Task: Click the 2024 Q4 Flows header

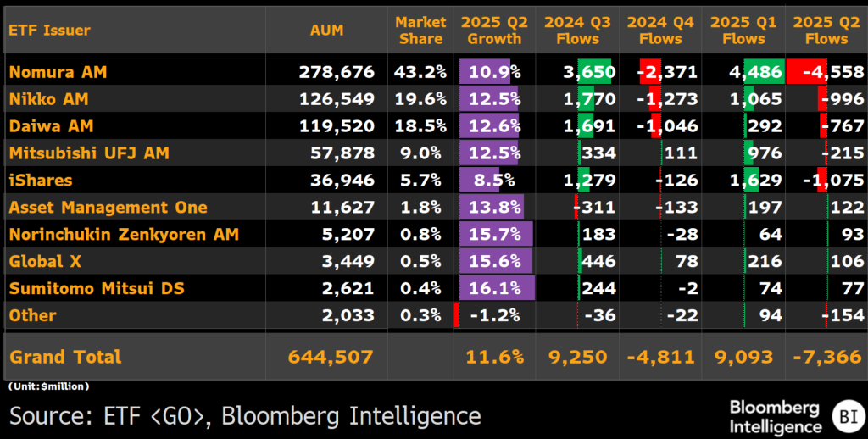Action: 660,31
